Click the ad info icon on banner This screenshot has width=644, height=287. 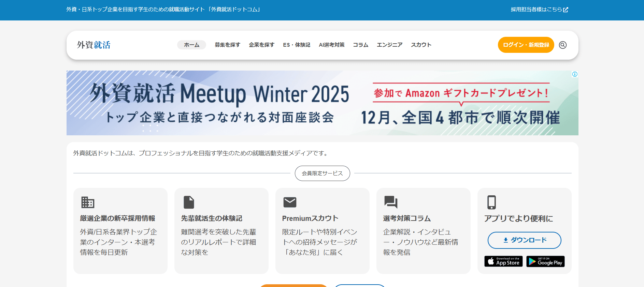[x=575, y=74]
